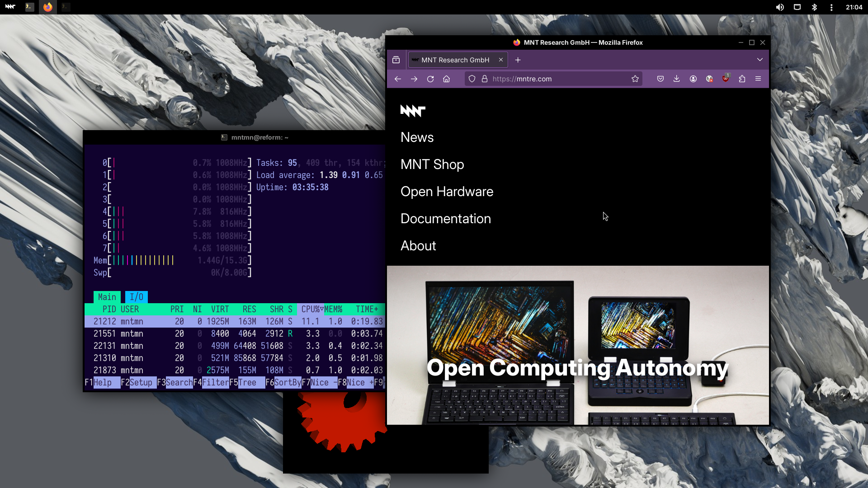Screen dimensions: 868x488
Task: Click the htop Main tab
Action: point(107,297)
